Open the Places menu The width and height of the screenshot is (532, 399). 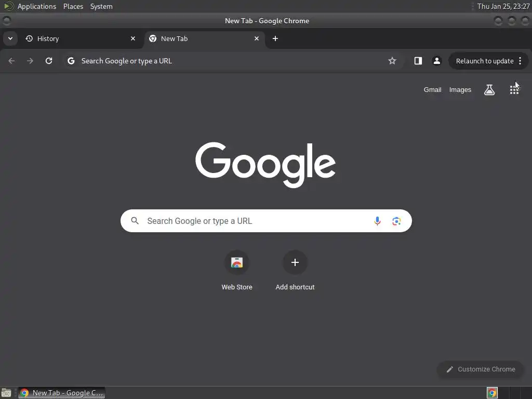(x=73, y=6)
